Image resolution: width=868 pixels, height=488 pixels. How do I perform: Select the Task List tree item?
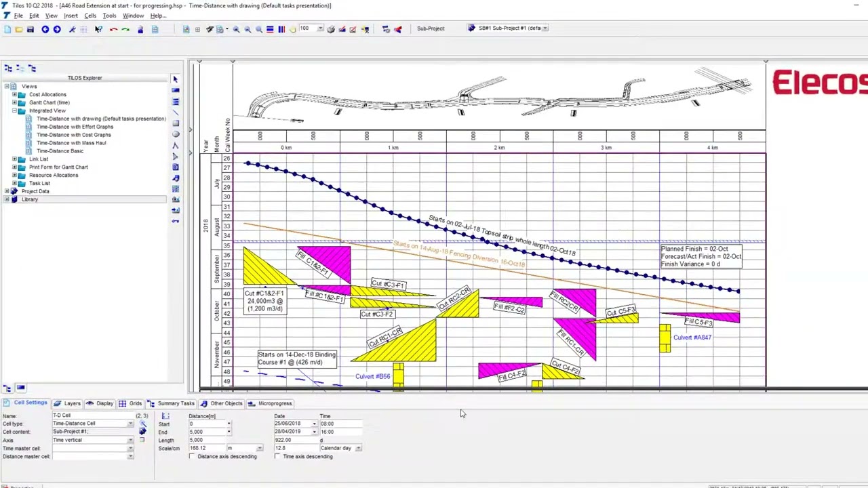point(39,183)
